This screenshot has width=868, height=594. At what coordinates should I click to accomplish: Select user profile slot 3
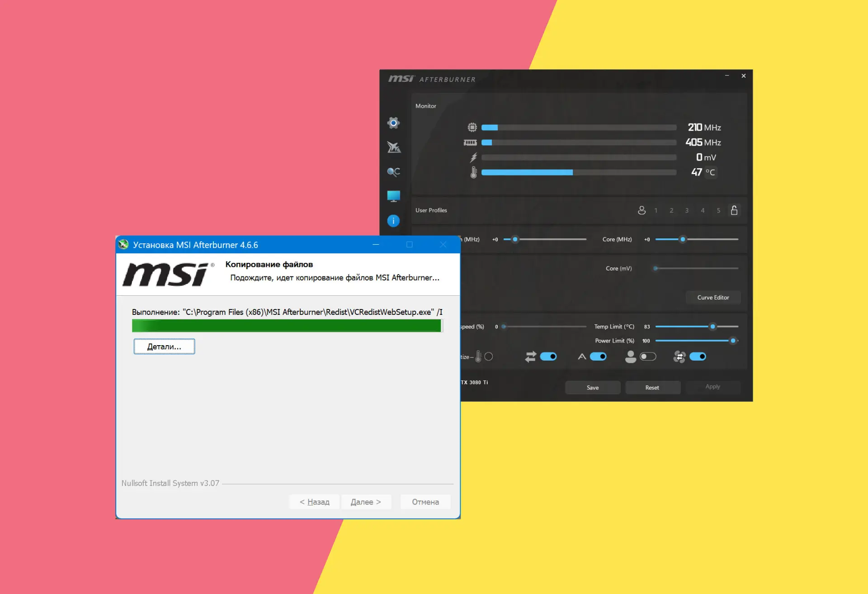(687, 211)
